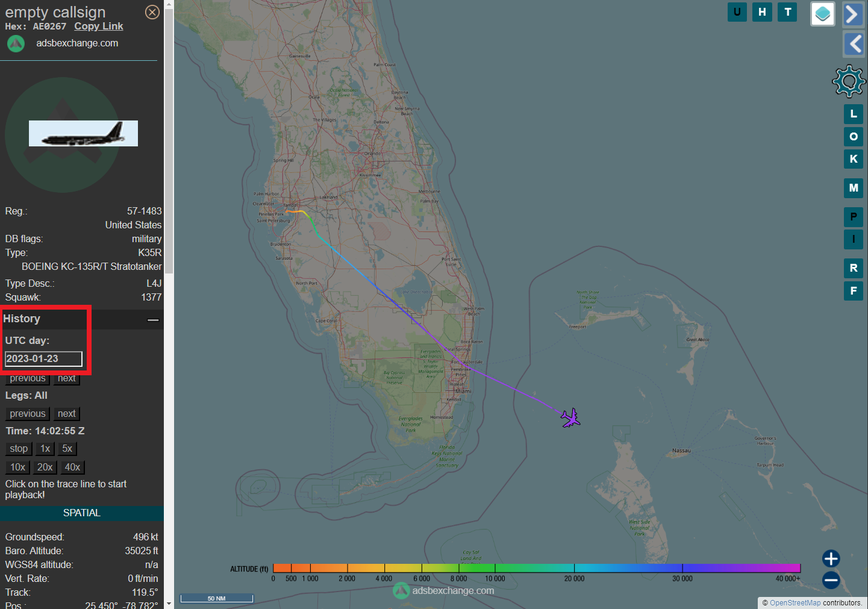Select next flight leg
Image resolution: width=868 pixels, height=609 pixels.
pos(67,414)
